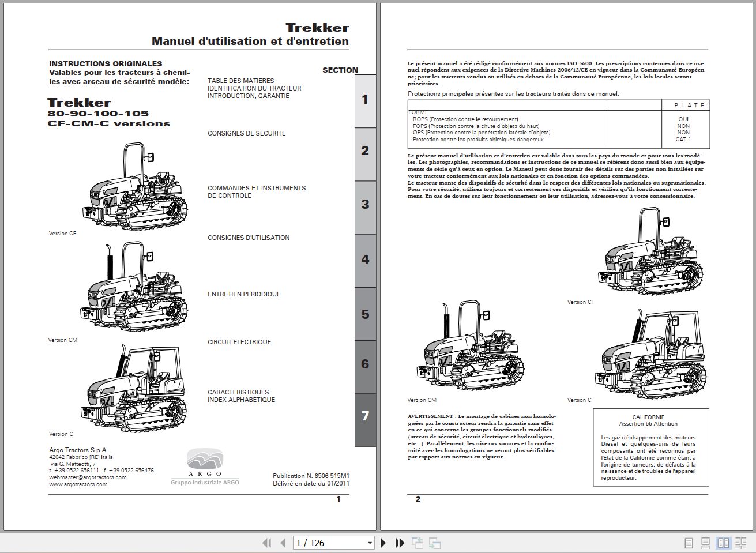Select section tab 7 on the cover page
Screen dimensions: 756x553
[364, 416]
